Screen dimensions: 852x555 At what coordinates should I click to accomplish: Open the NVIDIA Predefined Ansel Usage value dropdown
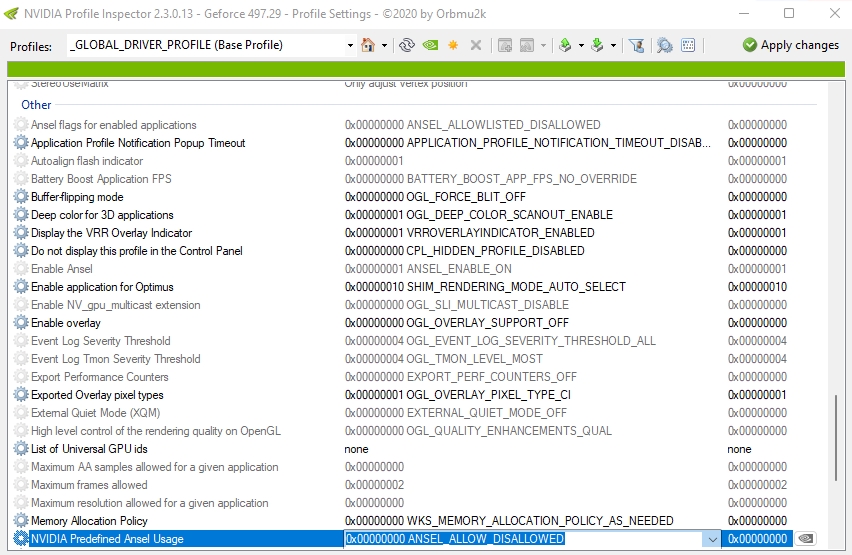pos(711,539)
